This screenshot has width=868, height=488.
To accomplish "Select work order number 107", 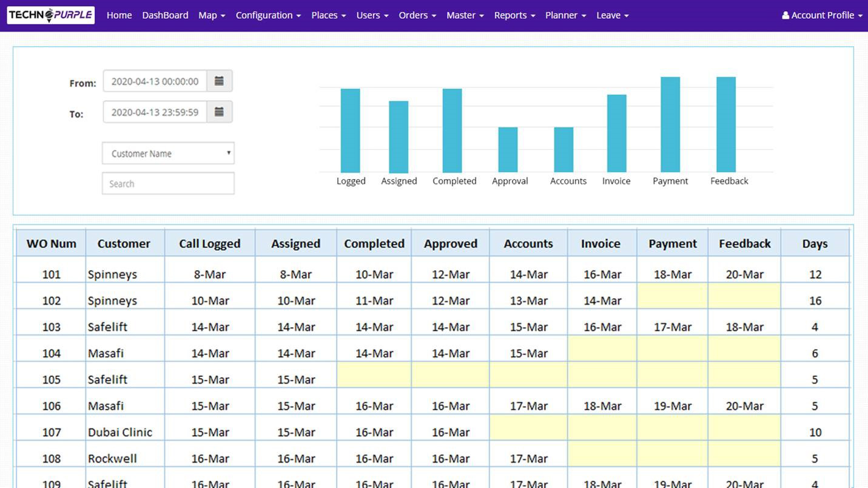I will [x=52, y=432].
